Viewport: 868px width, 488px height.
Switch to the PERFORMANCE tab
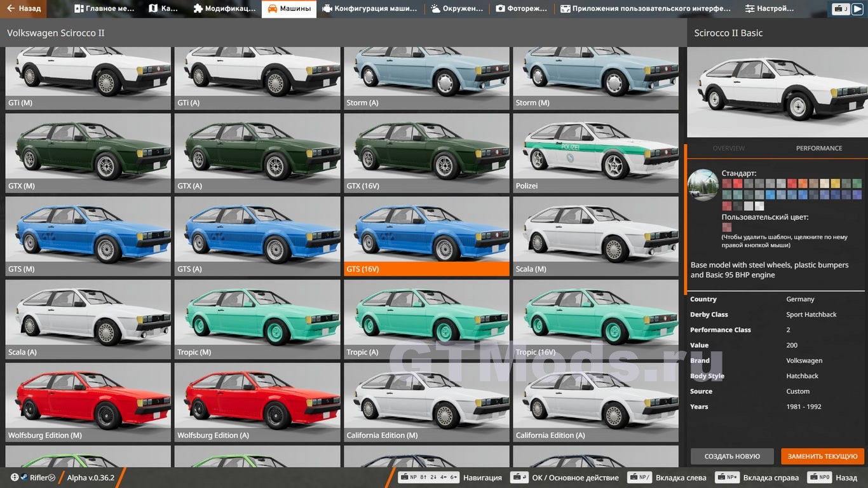pyautogui.click(x=818, y=148)
